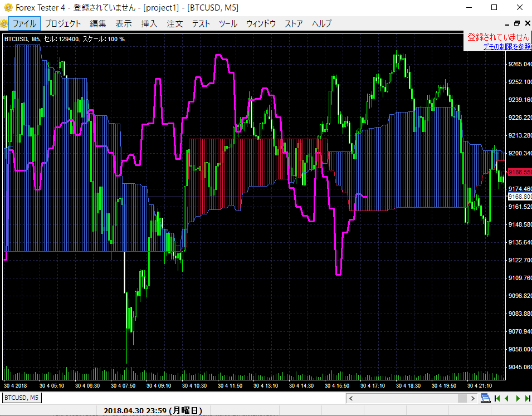The width and height of the screenshot is (532, 416).
Task: Click the 9186.55 red price label
Action: point(520,172)
